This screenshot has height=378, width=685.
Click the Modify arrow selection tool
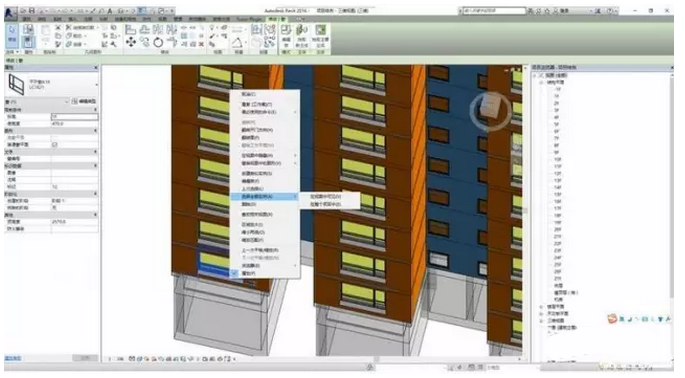12,35
